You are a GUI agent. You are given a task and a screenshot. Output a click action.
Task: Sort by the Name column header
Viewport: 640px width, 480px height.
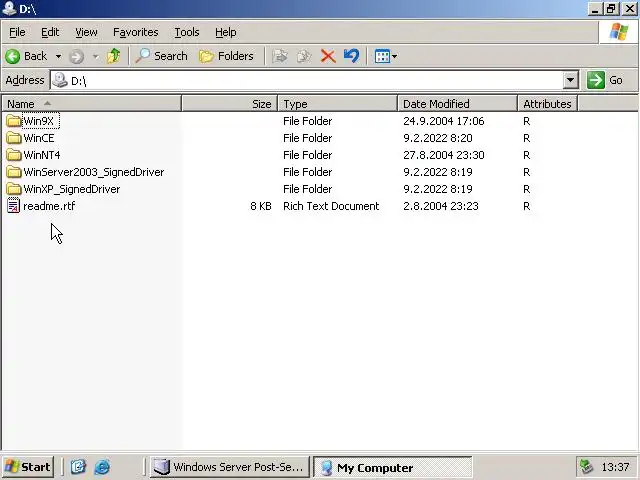point(91,104)
